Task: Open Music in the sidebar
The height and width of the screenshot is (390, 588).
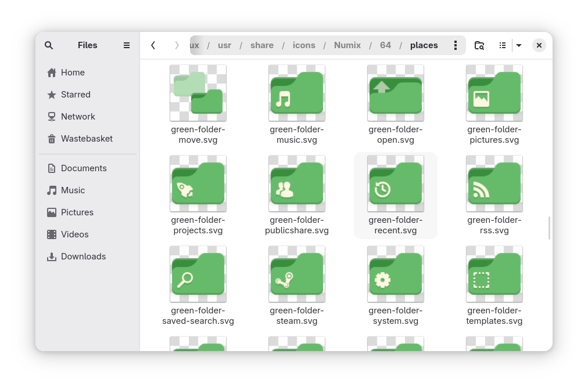Action: 88,190
